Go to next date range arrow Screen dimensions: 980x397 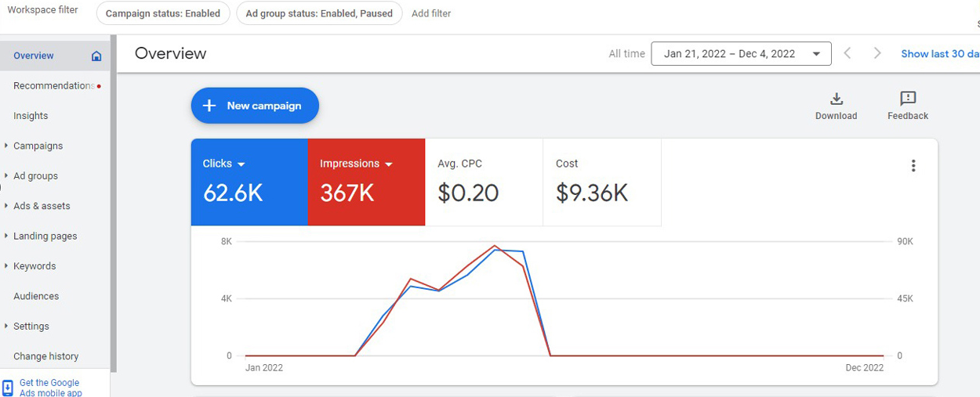point(877,53)
